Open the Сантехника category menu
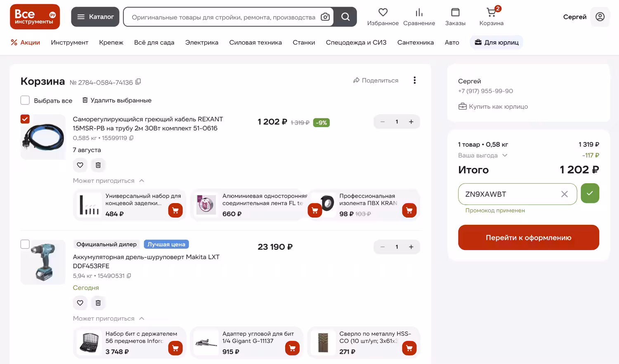 coord(416,43)
